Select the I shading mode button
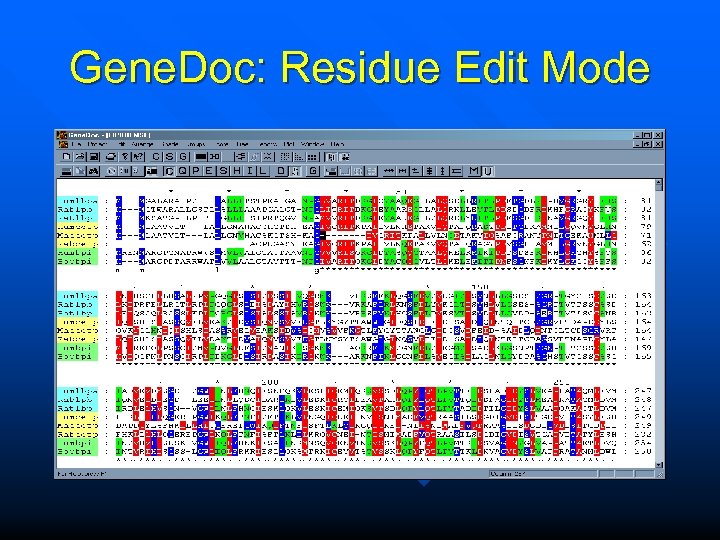The width and height of the screenshot is (720, 540). [x=250, y=171]
